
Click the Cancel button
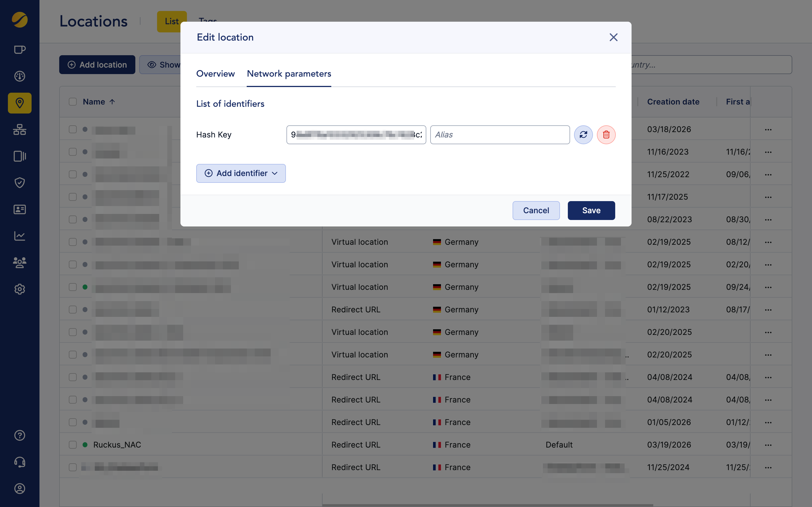pyautogui.click(x=536, y=211)
